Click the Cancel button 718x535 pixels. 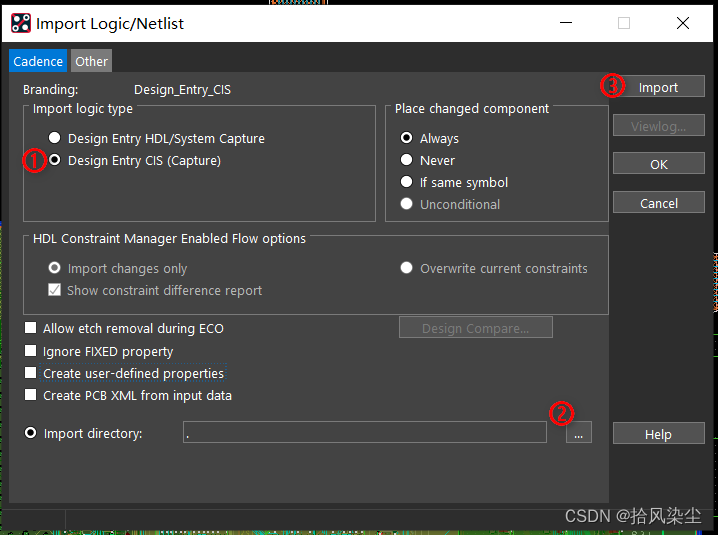click(x=658, y=202)
